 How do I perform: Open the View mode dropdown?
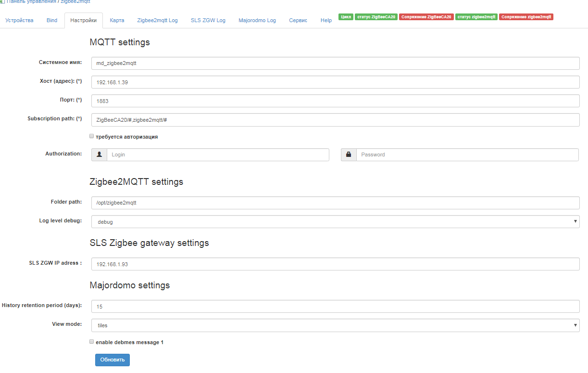pos(336,325)
